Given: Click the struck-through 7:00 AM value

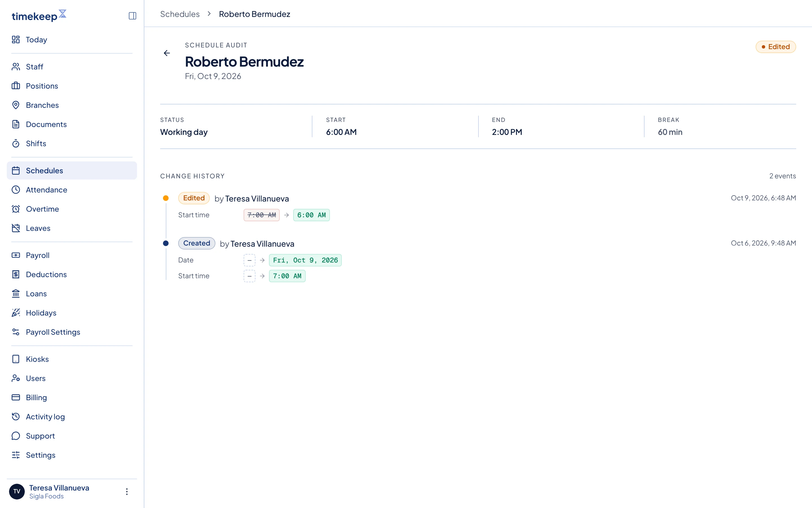Looking at the screenshot, I should click(x=262, y=215).
